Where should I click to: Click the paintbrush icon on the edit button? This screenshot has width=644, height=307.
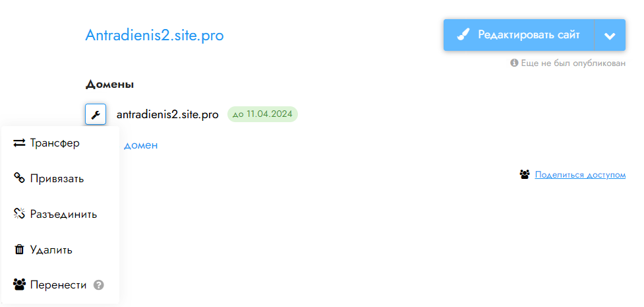[x=463, y=35]
